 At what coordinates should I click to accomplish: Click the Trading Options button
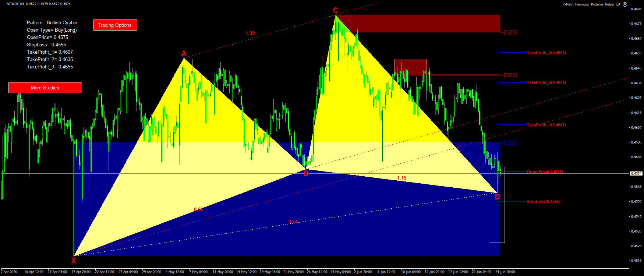115,25
